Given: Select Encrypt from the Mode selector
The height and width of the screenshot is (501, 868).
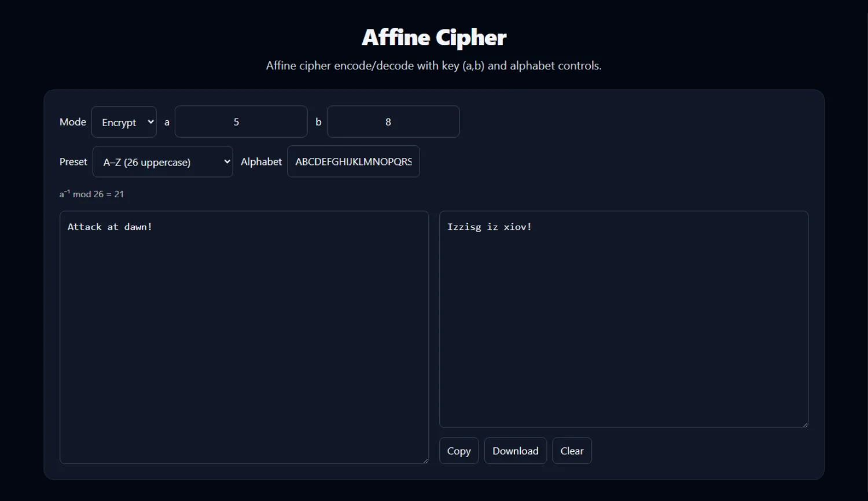Looking at the screenshot, I should click(x=124, y=121).
